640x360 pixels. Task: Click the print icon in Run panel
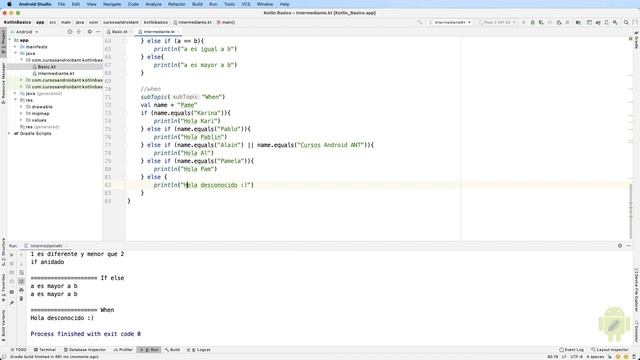[x=22, y=290]
